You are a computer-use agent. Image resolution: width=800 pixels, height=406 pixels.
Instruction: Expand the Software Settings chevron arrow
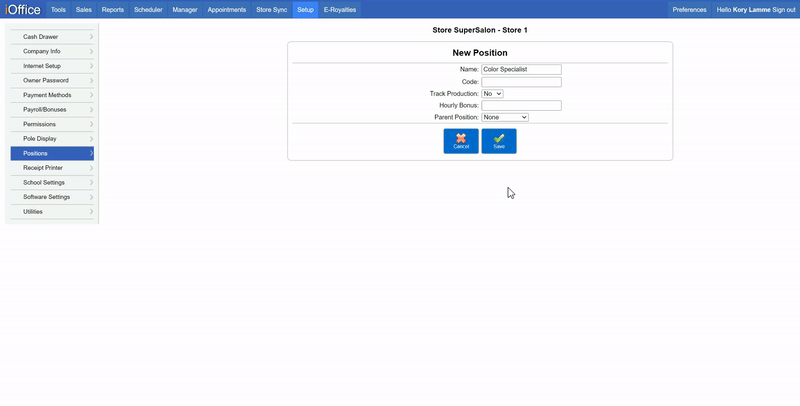coord(91,197)
